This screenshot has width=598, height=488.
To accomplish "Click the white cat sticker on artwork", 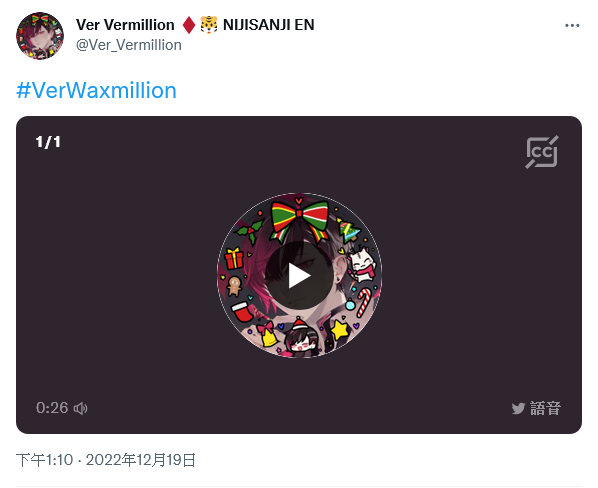I will [x=361, y=264].
